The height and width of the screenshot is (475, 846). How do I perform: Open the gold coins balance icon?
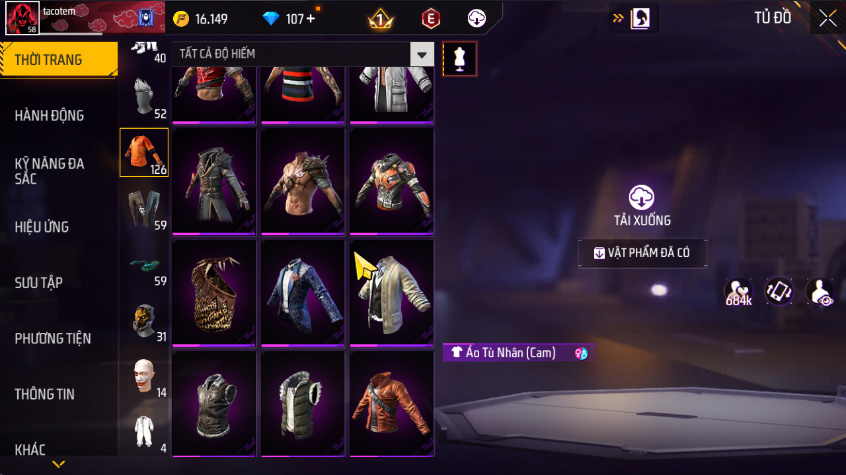coord(181,19)
